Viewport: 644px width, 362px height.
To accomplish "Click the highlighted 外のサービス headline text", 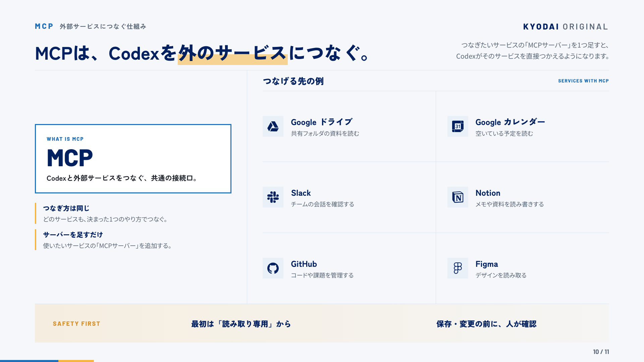I will (232, 54).
